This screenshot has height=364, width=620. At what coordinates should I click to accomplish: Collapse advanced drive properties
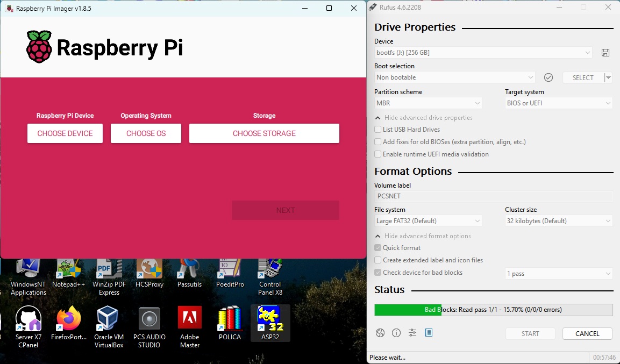[x=424, y=118]
